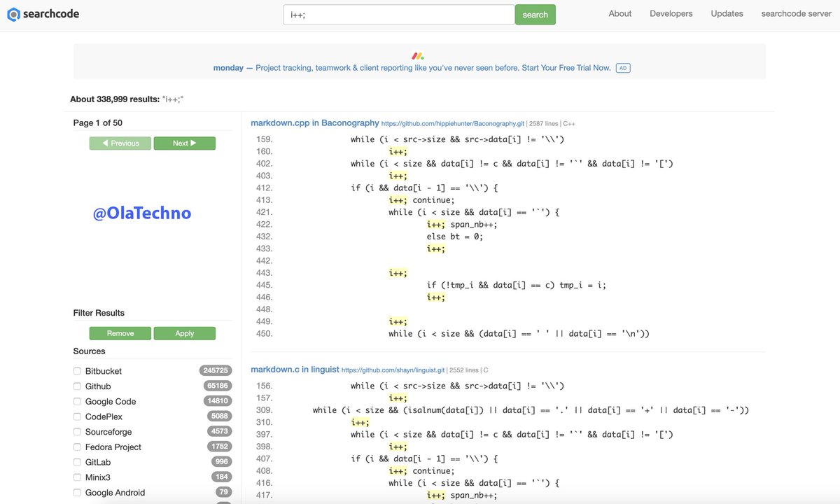Click the 'i++; span_nb++;' line 422
The height and width of the screenshot is (504, 840).
click(x=462, y=224)
